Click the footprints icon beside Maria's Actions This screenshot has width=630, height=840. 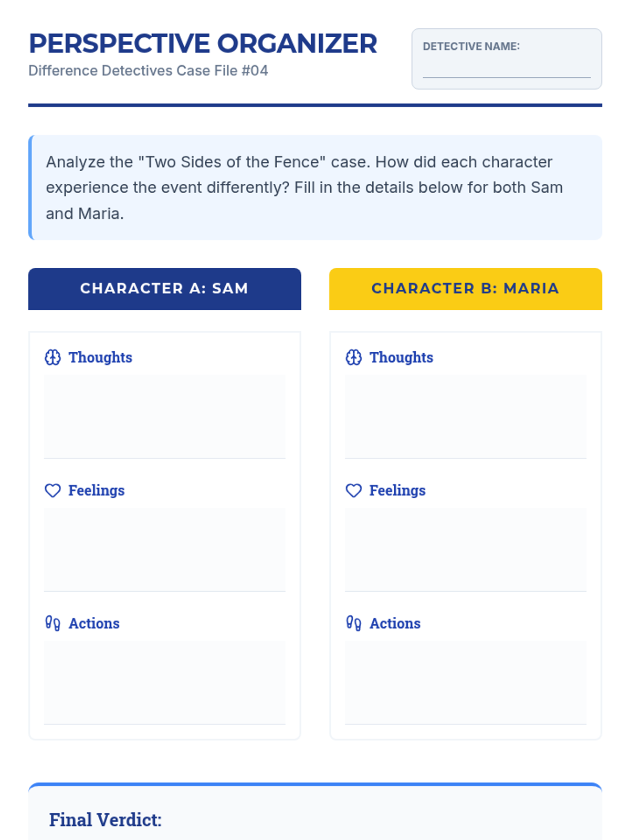click(353, 623)
